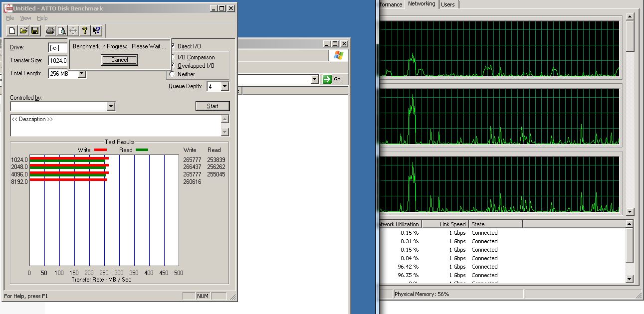Click the 2048.0 transfer size row label
This screenshot has width=644, height=314.
point(19,167)
